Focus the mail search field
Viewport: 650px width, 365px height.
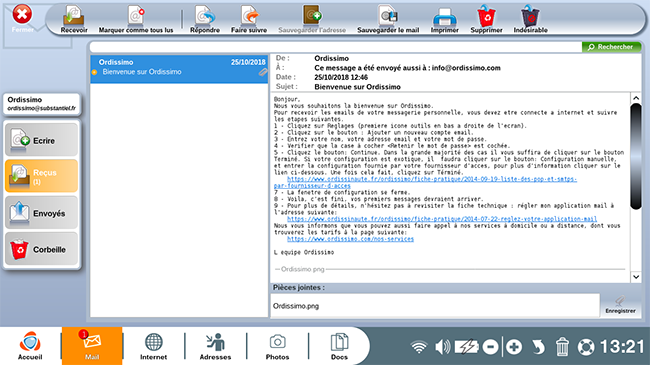336,47
